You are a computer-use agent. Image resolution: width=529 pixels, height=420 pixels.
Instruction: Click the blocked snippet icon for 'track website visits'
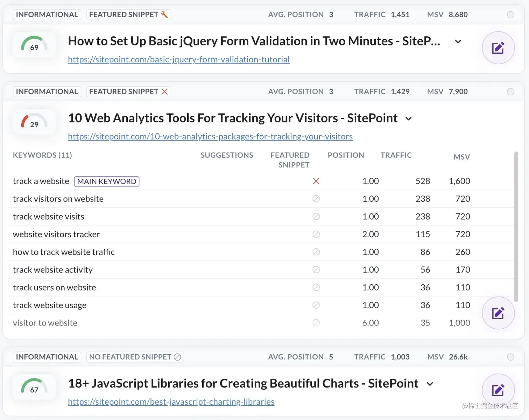coord(316,216)
